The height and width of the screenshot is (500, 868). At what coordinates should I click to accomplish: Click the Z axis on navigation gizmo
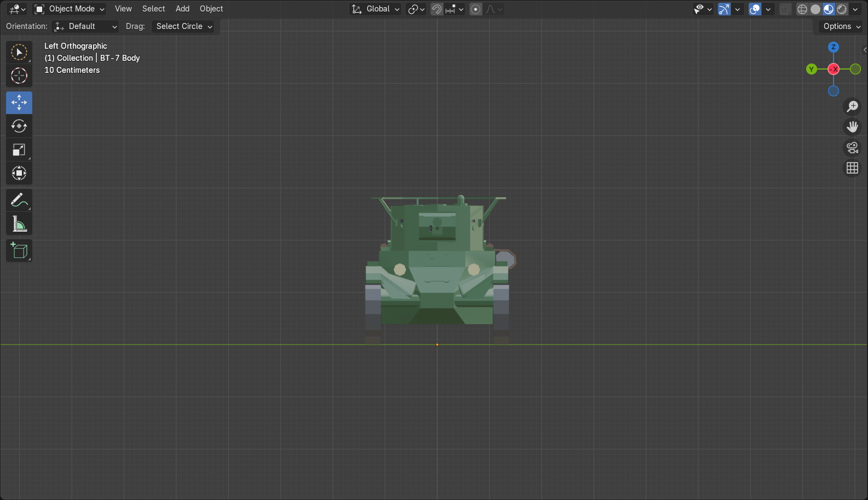point(834,47)
